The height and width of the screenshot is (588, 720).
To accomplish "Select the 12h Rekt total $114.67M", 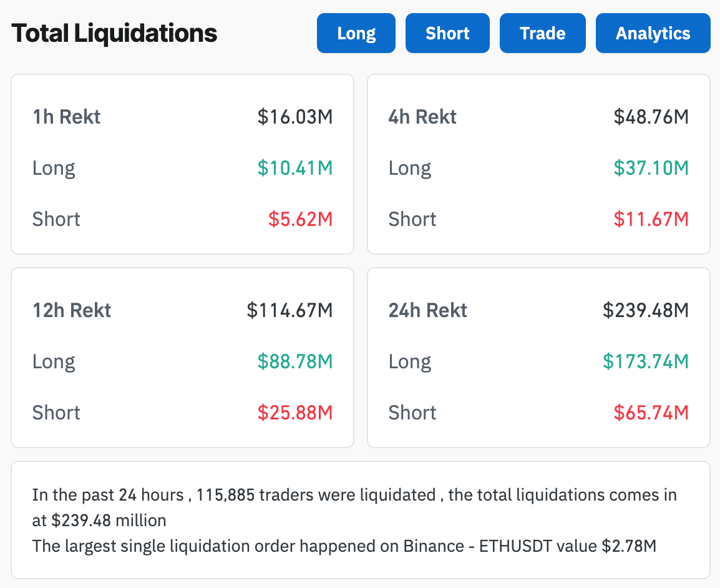I will tap(289, 310).
